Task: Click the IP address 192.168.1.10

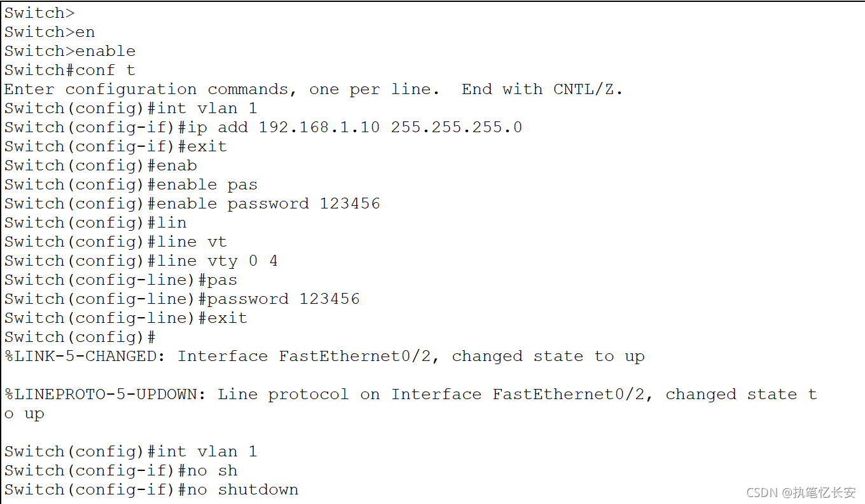Action: [319, 127]
